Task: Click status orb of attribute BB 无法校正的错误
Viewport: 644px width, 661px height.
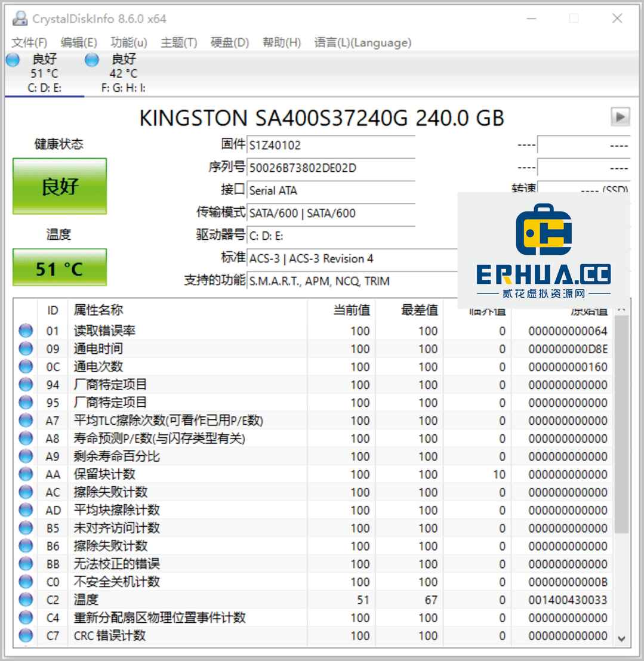Action: [26, 564]
